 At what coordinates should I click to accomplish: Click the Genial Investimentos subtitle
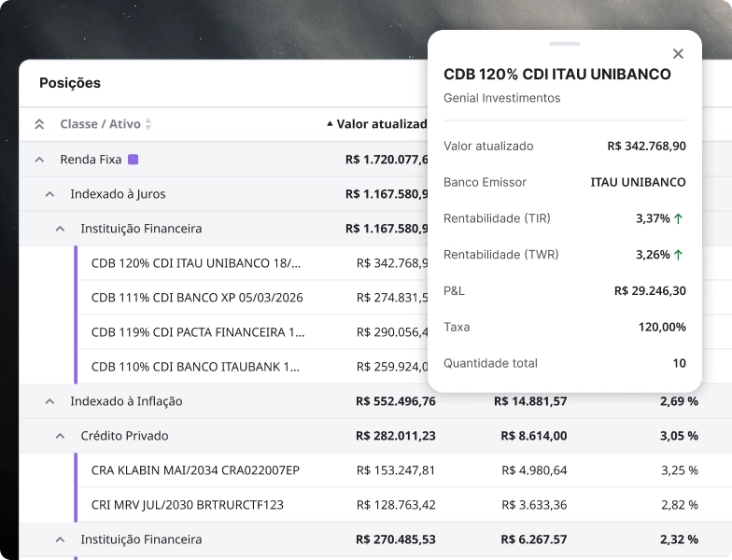(502, 98)
